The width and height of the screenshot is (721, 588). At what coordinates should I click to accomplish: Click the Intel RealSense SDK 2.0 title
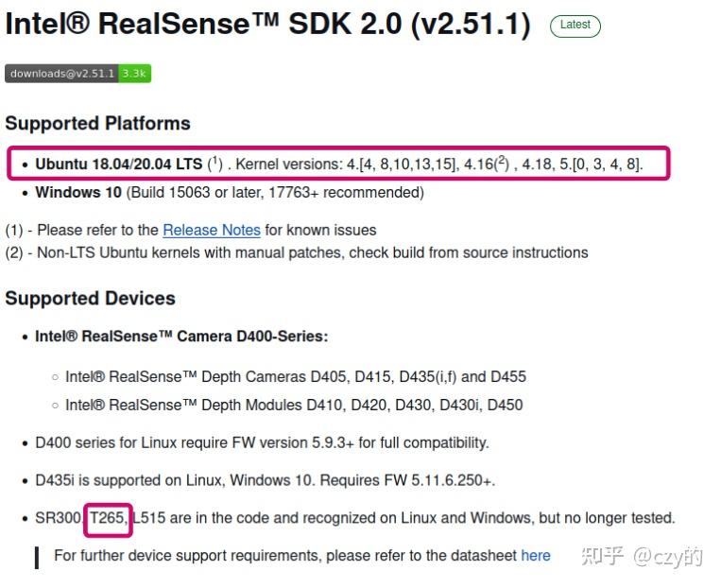267,25
